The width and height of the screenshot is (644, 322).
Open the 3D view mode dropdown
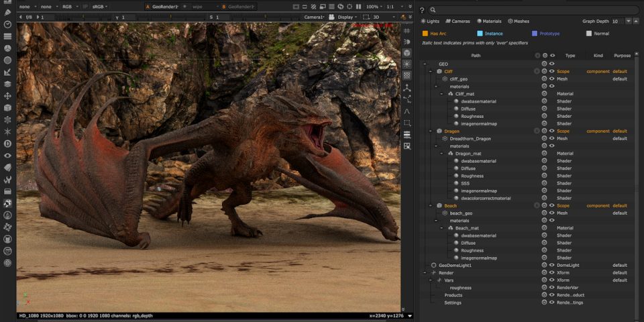point(384,17)
